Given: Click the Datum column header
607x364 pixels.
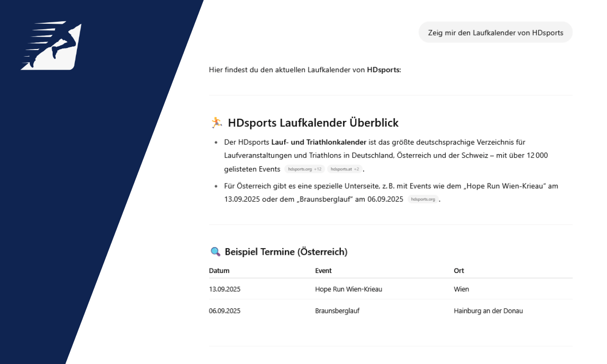Looking at the screenshot, I should [x=219, y=270].
